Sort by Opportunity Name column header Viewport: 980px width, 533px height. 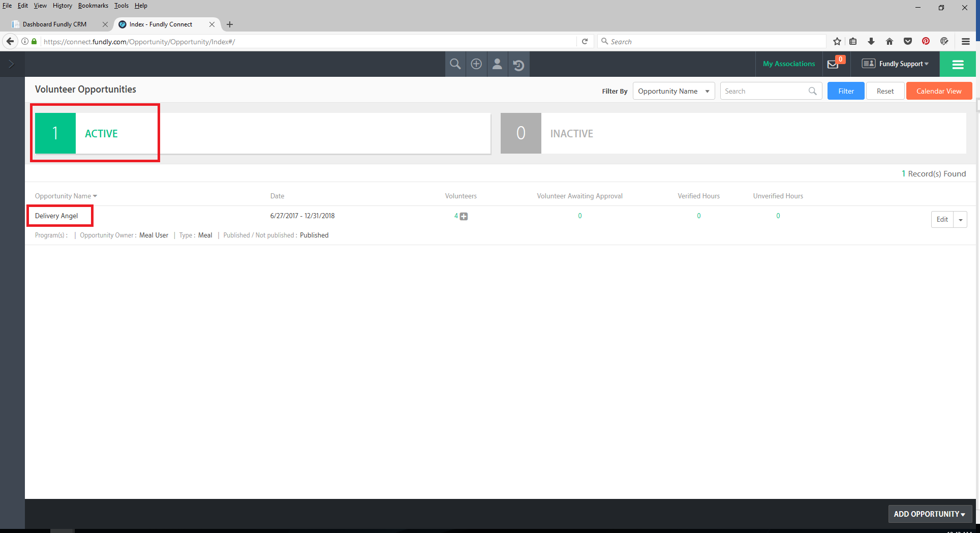click(x=66, y=196)
